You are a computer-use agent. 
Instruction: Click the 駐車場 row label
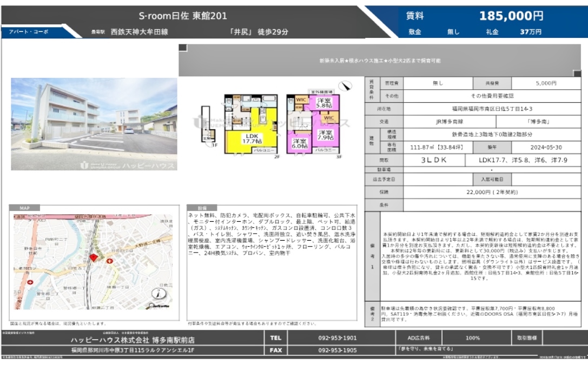384,170
